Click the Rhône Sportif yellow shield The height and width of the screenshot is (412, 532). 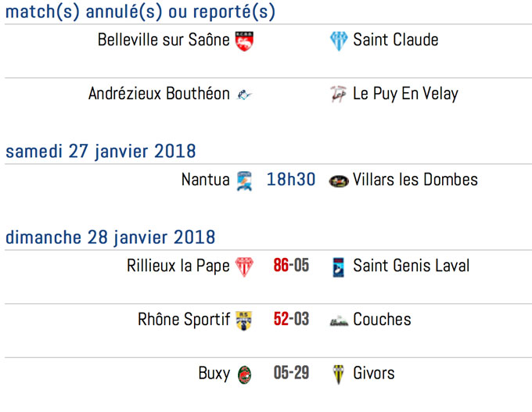tap(244, 321)
